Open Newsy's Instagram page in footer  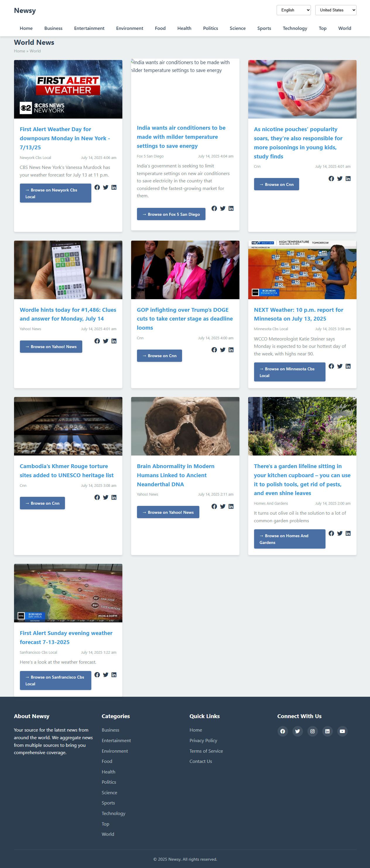click(x=312, y=731)
